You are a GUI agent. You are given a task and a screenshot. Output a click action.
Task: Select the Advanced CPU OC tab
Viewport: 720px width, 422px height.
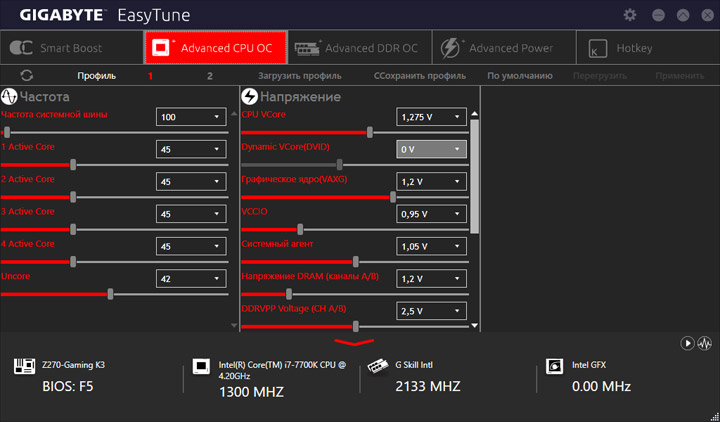[216, 48]
